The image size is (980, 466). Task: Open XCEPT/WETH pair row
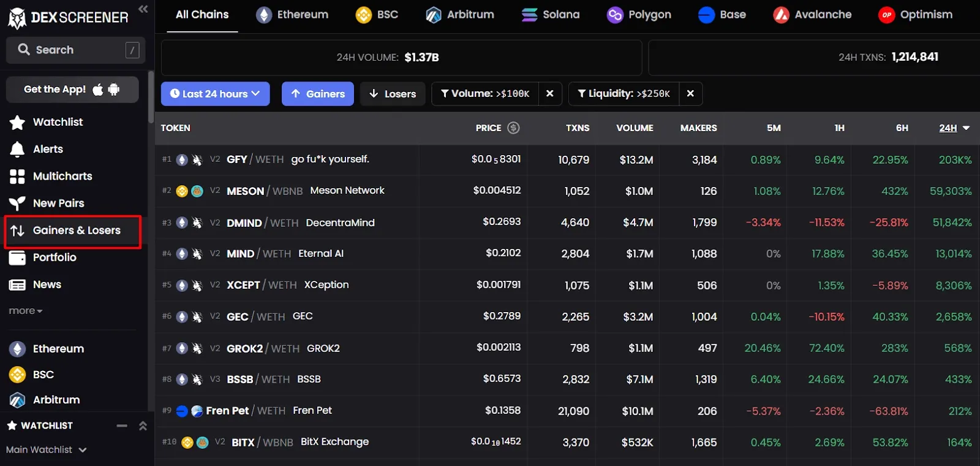tap(567, 285)
